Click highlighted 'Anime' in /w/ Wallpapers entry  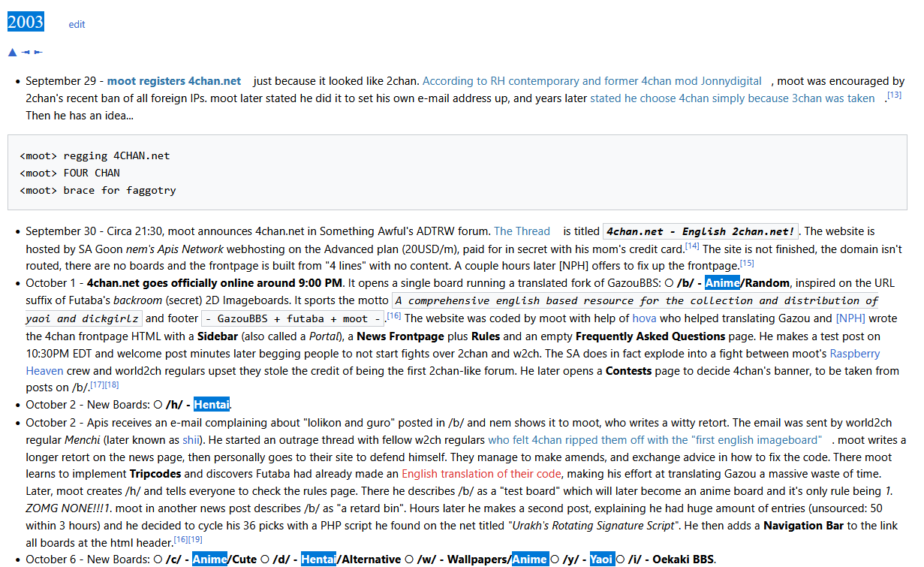530,559
